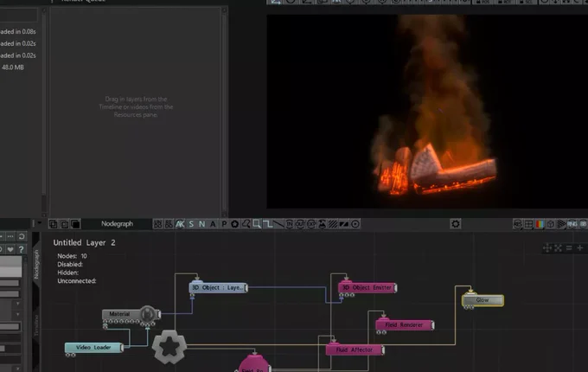This screenshot has width=588, height=372.
Task: Click the equals sign icon in nodegraph
Action: click(569, 248)
